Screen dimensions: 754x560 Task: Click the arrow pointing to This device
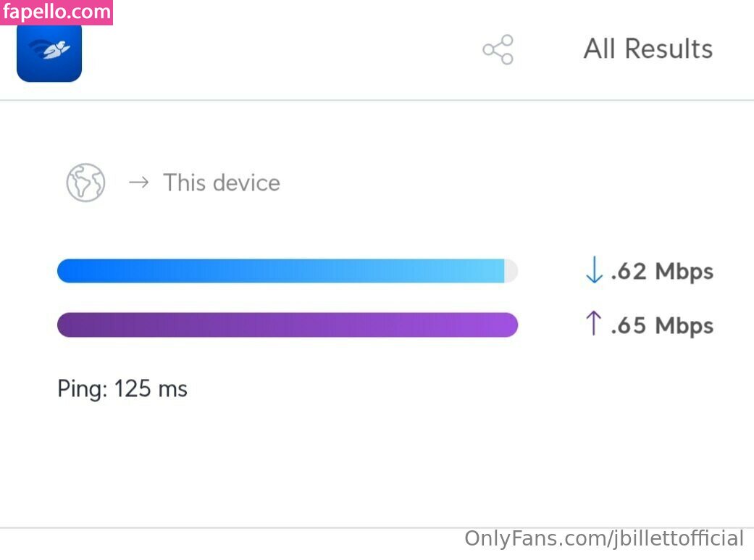point(138,183)
